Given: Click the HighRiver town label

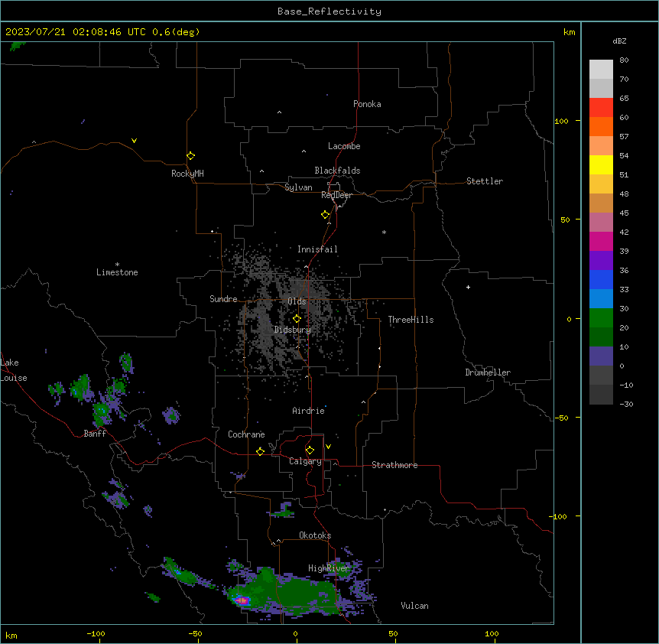Looking at the screenshot, I should click(x=329, y=568).
